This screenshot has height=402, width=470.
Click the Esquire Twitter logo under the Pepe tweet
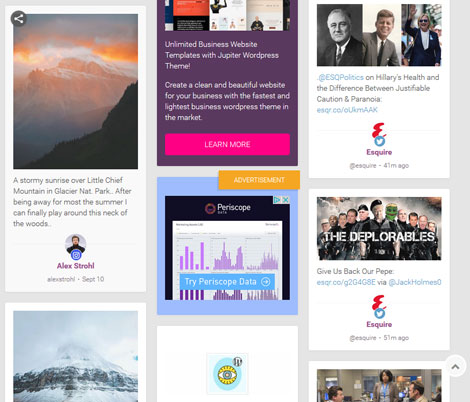pos(379,307)
